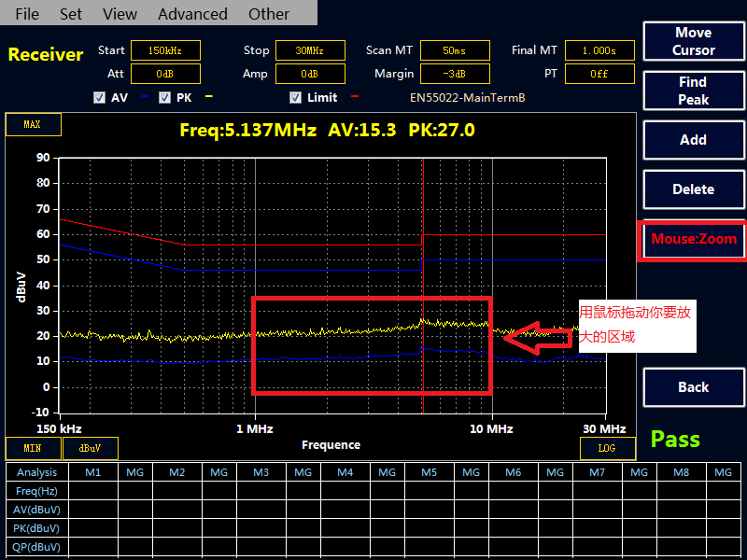Toggle the Mouse:Zoom mode button
Viewport: 747px width, 560px height.
point(693,240)
